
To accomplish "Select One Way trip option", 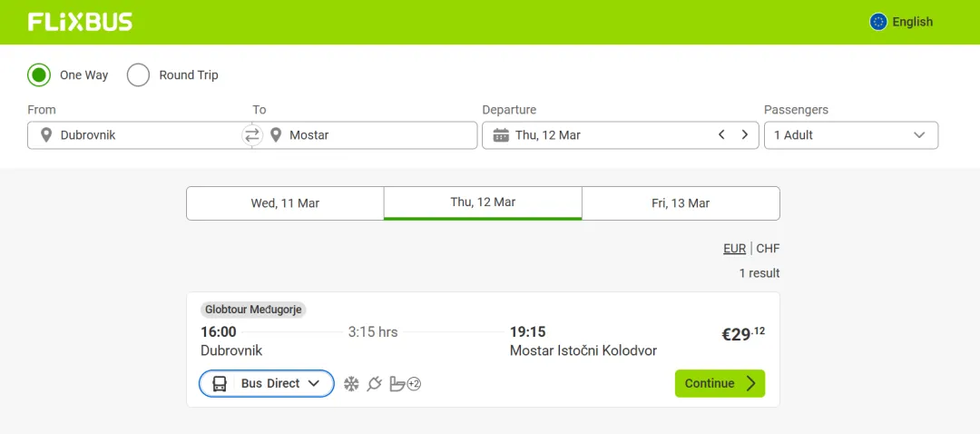I will (x=67, y=75).
